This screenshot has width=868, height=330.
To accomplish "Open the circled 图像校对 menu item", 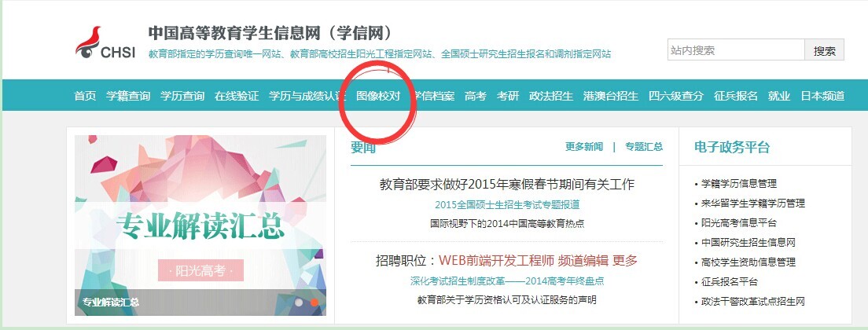I will 378,96.
